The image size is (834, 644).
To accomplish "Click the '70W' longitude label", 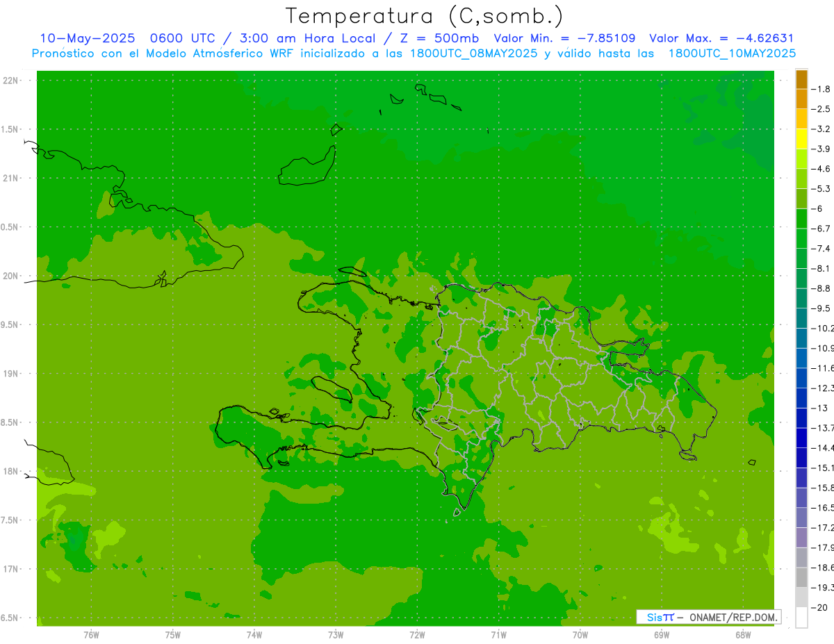I will pyautogui.click(x=580, y=634).
